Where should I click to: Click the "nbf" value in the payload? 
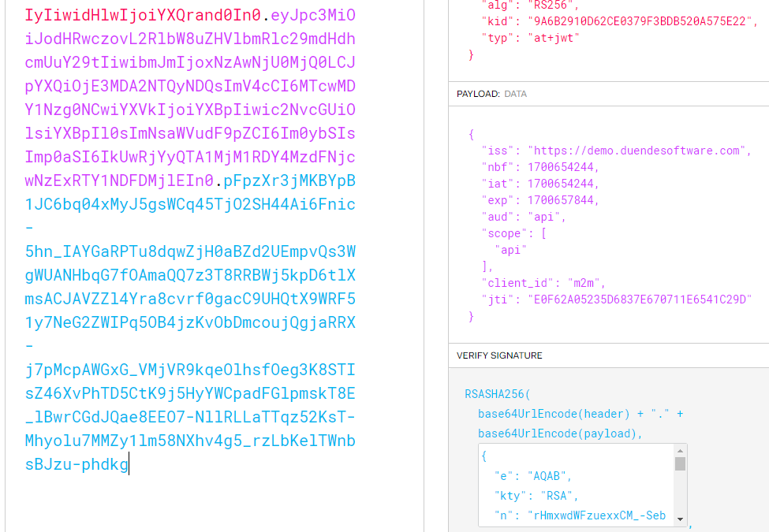pos(564,167)
